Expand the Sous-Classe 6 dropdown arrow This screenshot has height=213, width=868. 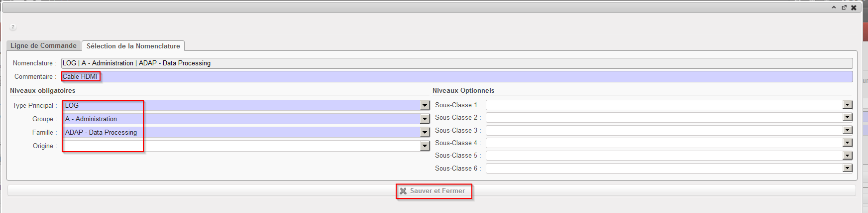847,168
